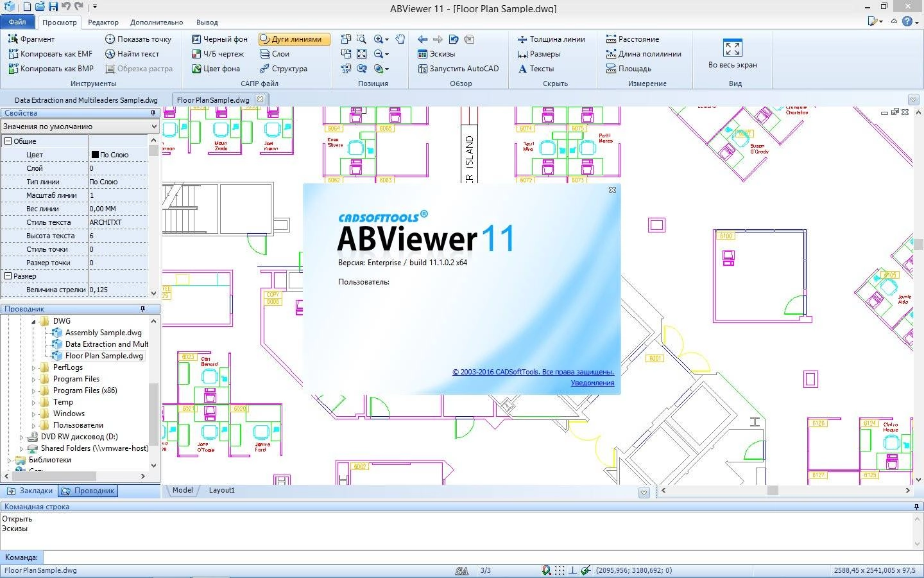Expand the Windows folder node
Screen dimensions: 924x578
click(34, 414)
